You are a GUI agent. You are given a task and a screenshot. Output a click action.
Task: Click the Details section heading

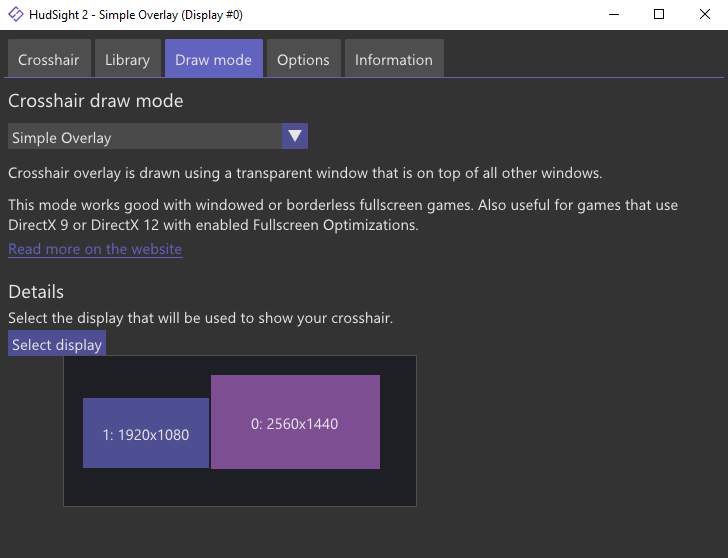point(36,292)
